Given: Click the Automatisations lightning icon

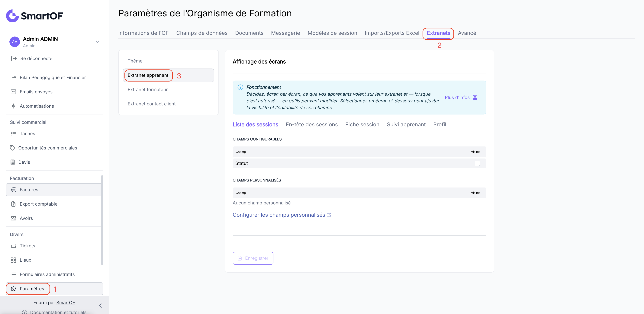Looking at the screenshot, I should pos(13,106).
